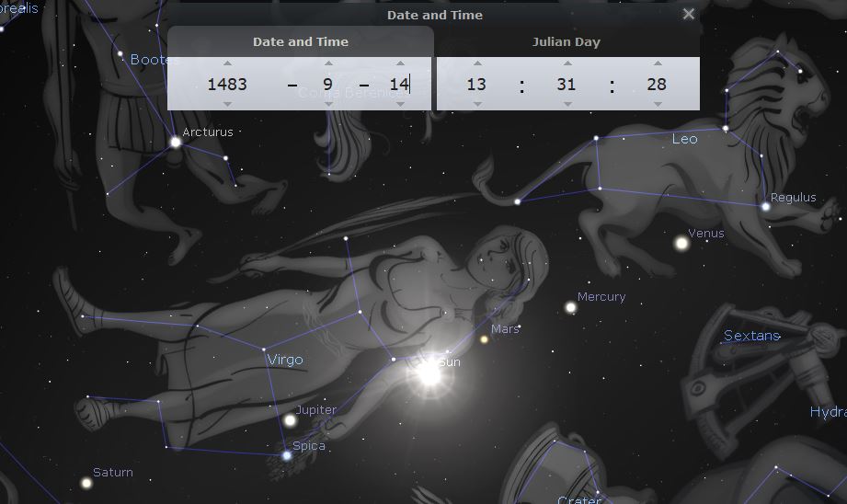Select the planet Saturn

(x=86, y=483)
